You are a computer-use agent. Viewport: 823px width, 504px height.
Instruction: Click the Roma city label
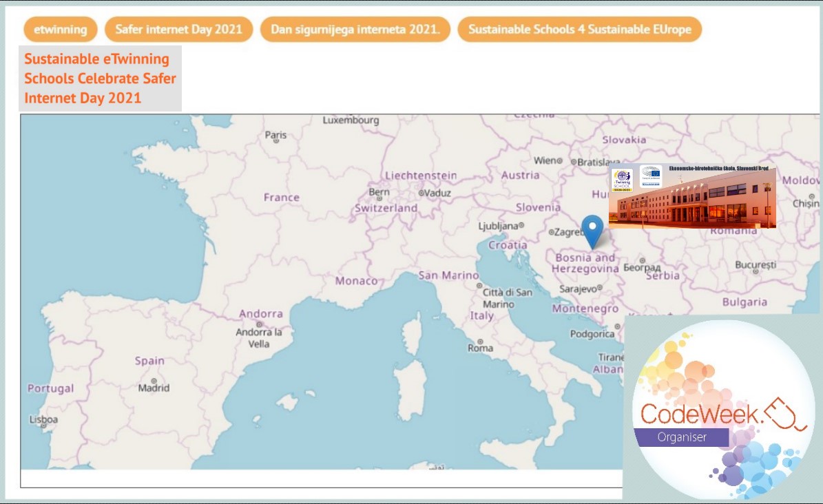pyautogui.click(x=480, y=348)
